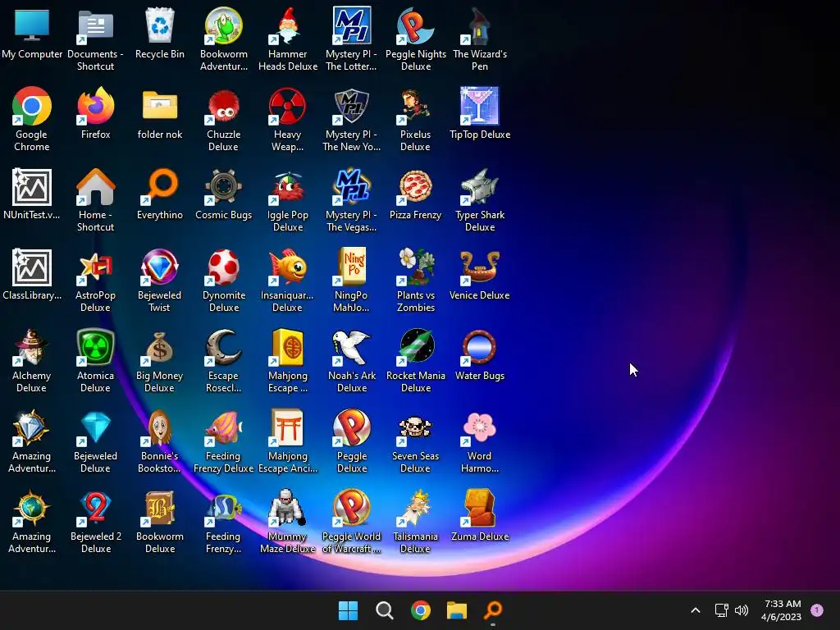This screenshot has width=840, height=630.
Task: Open the volume control in tray
Action: pyautogui.click(x=742, y=610)
